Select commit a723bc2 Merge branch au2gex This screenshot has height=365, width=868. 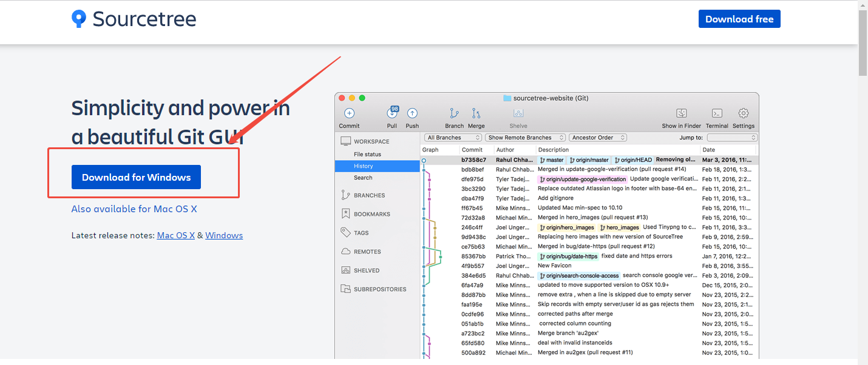[x=589, y=333]
